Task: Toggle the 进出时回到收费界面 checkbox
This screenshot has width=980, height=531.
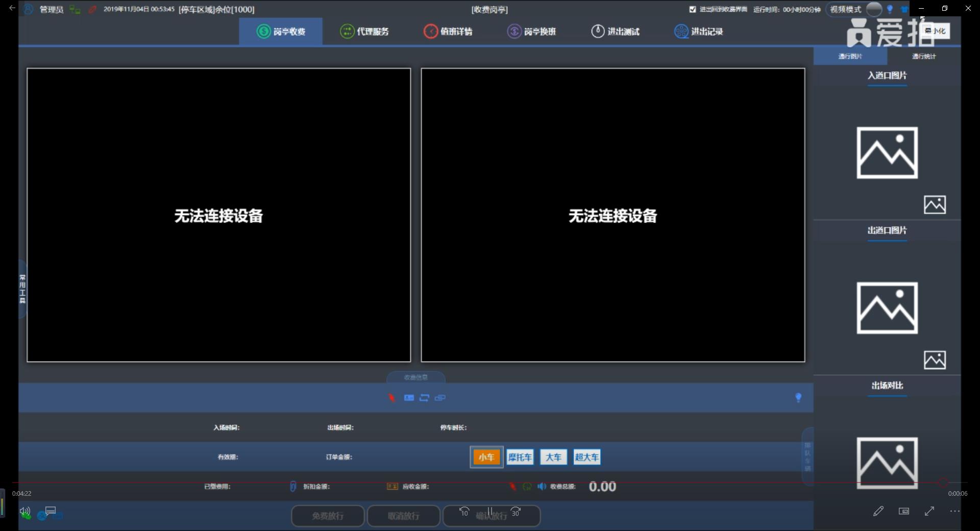Action: pos(693,9)
